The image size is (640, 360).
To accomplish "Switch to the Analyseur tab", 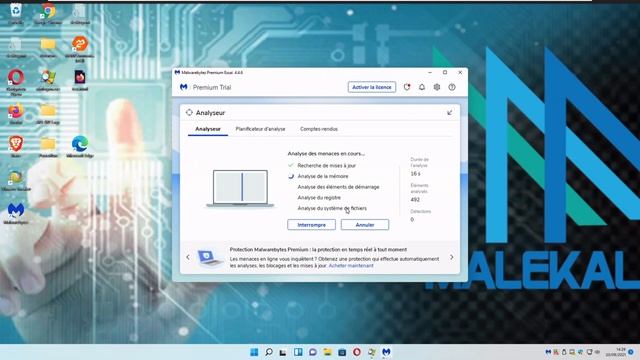I will click(x=208, y=129).
